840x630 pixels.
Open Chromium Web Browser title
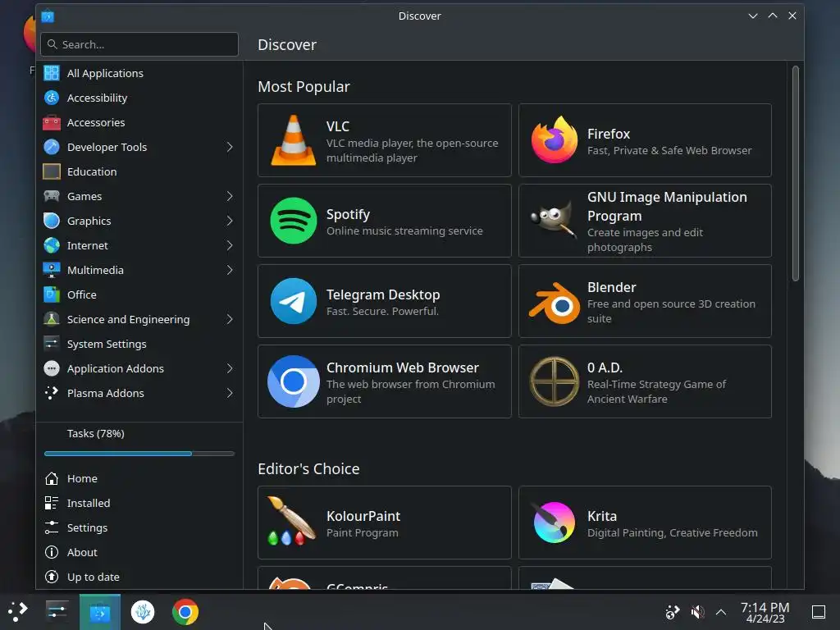[402, 367]
